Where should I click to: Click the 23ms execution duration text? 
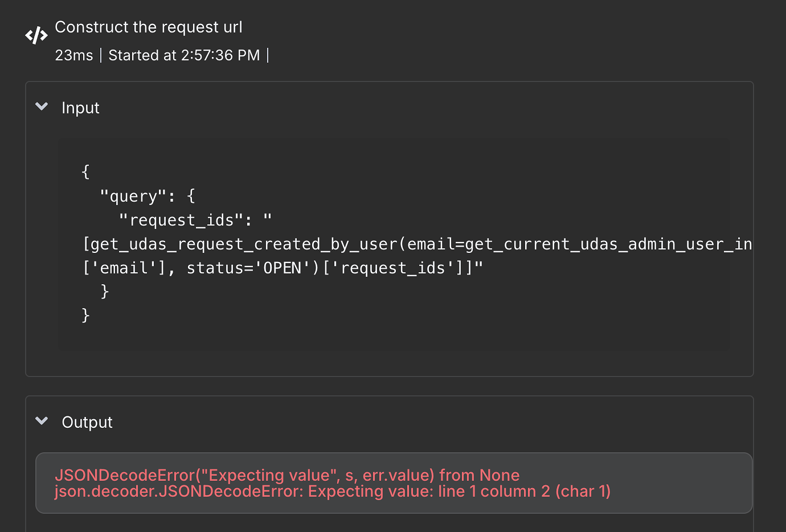pos(74,55)
